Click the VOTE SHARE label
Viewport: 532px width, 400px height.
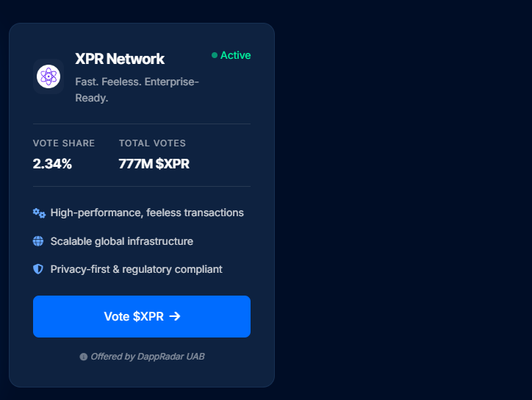64,143
